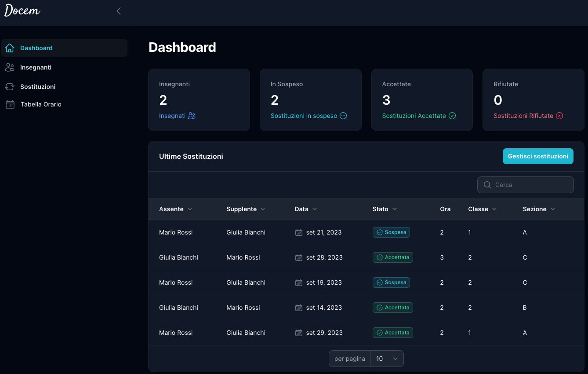Sort by the Supplente column header

[246, 209]
